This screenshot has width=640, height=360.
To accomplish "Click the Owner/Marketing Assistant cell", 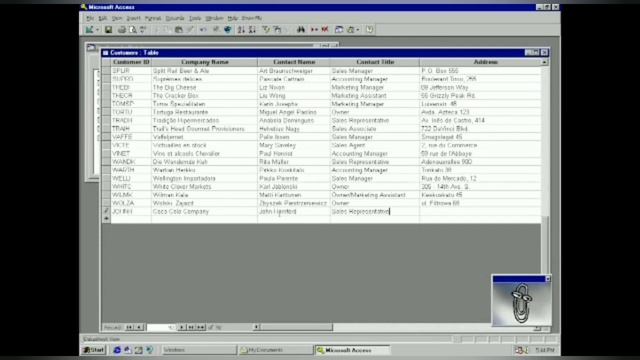I will coord(375,195).
